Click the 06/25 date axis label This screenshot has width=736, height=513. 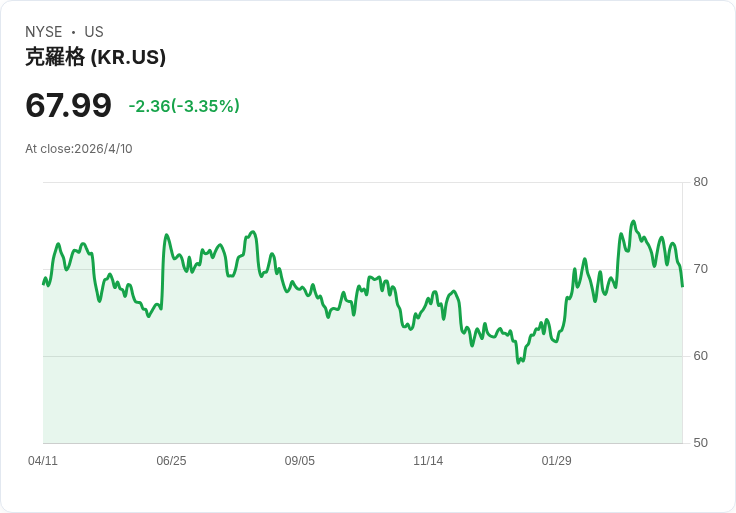pyautogui.click(x=171, y=461)
